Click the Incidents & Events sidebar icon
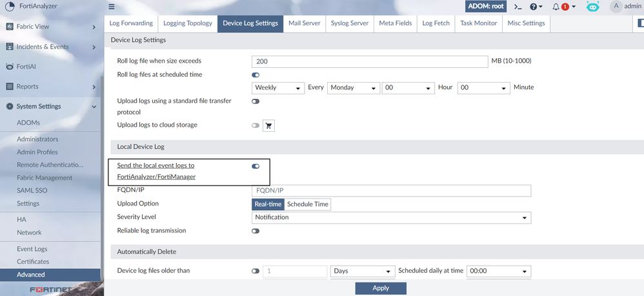The width and height of the screenshot is (644, 296). 10,47
